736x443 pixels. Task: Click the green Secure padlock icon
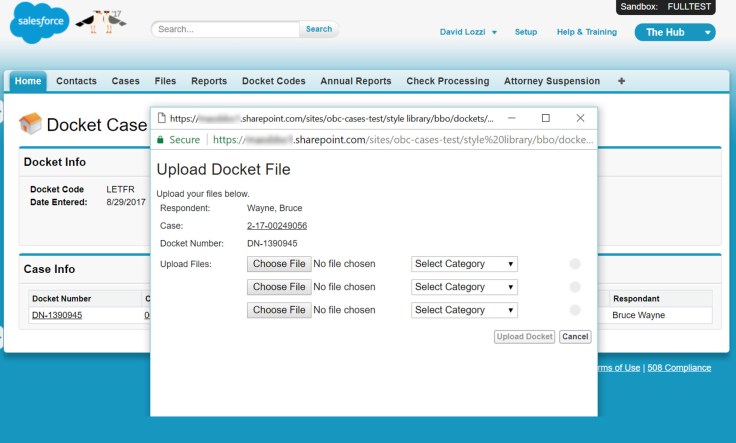161,140
